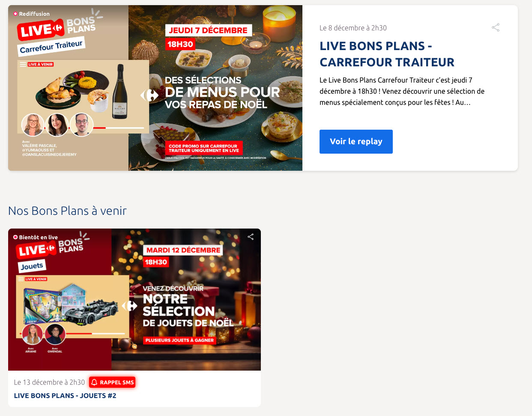Open the LIVE BONS PLANS - JOUETS #2 link
The height and width of the screenshot is (416, 532).
(65, 395)
